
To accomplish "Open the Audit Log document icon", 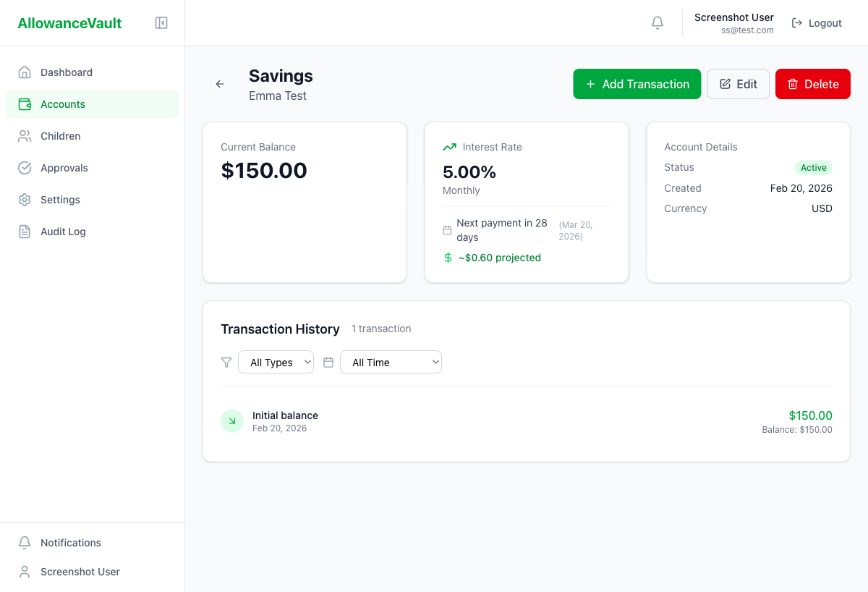I will (24, 232).
